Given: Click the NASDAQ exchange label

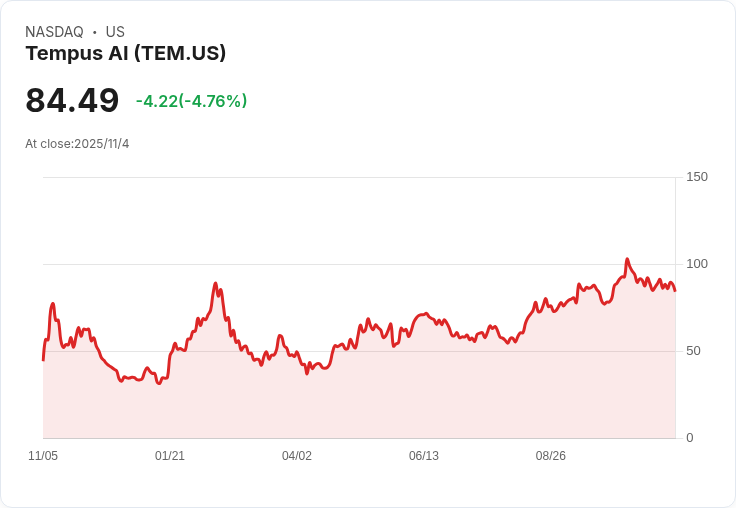Looking at the screenshot, I should (54, 32).
